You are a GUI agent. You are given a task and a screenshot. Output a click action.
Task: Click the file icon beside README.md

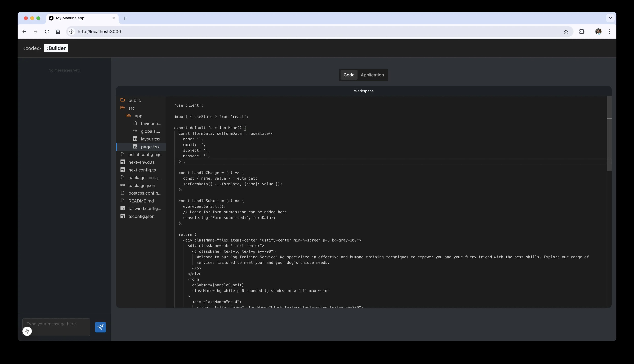point(123,201)
